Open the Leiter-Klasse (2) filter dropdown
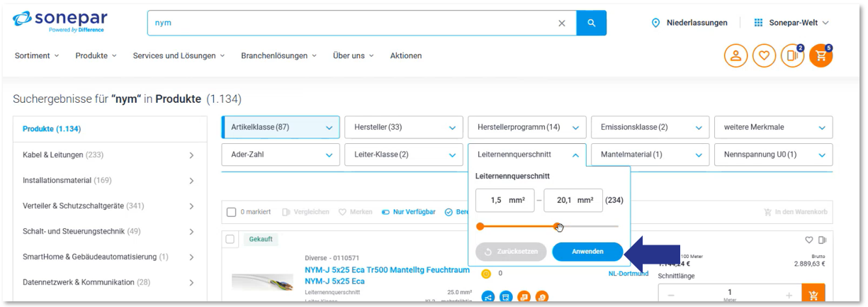 pyautogui.click(x=404, y=155)
